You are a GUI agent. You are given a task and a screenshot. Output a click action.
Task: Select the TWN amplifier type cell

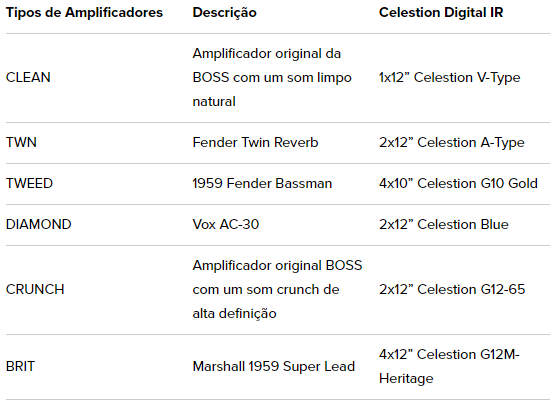click(x=21, y=142)
